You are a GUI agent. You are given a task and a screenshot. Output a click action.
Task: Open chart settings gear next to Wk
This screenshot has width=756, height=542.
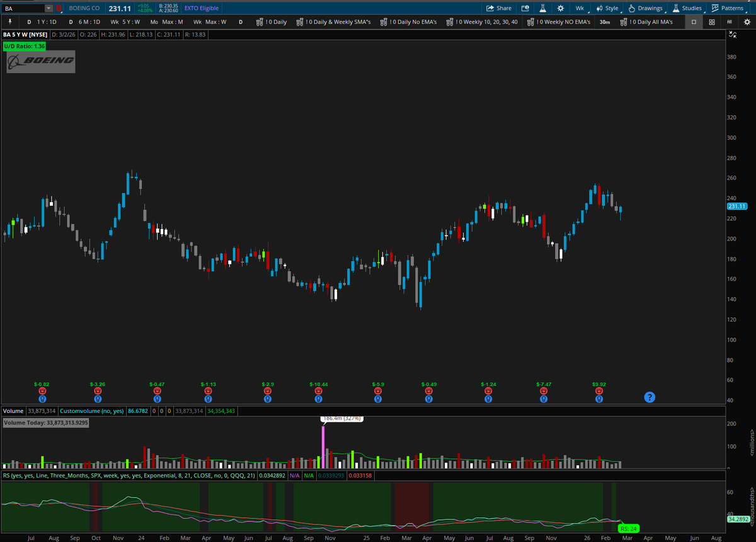[x=560, y=8]
